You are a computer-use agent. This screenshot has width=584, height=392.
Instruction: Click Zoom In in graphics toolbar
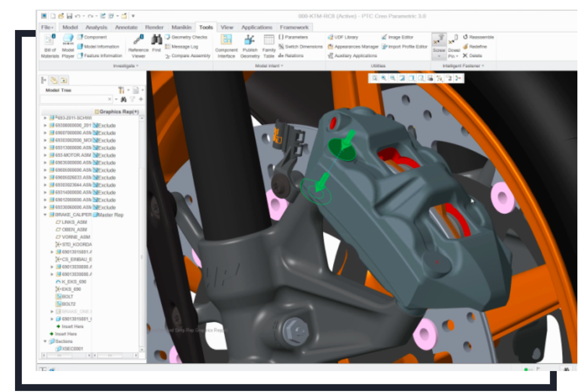[x=384, y=78]
